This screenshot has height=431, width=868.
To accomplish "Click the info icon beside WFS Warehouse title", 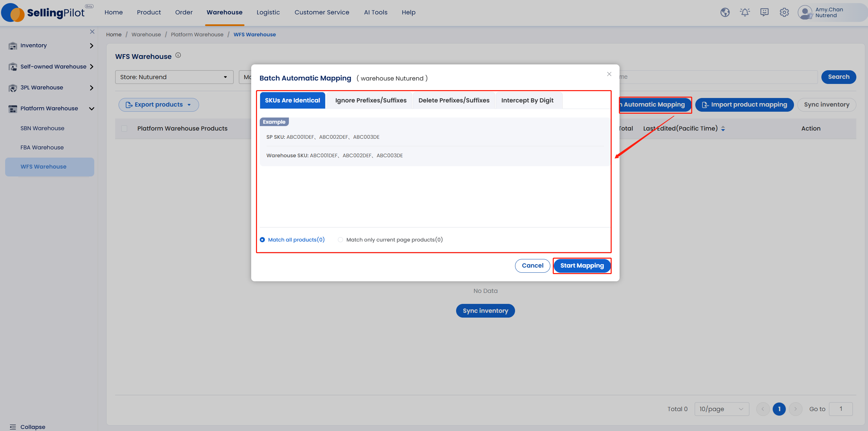I will pos(178,55).
